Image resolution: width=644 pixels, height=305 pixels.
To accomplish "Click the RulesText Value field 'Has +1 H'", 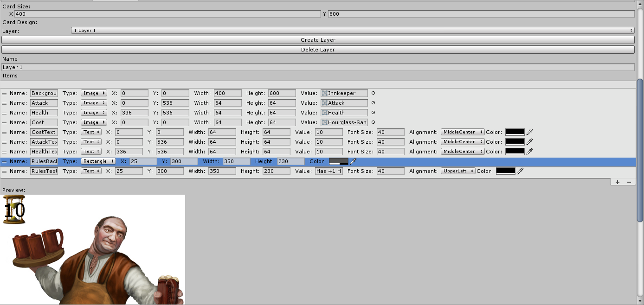I will coord(328,171).
